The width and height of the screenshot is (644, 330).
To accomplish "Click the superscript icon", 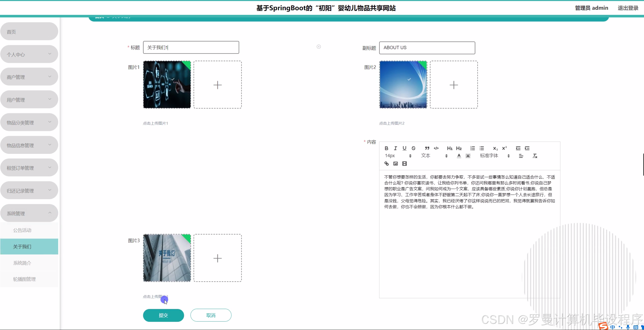I will tap(504, 148).
